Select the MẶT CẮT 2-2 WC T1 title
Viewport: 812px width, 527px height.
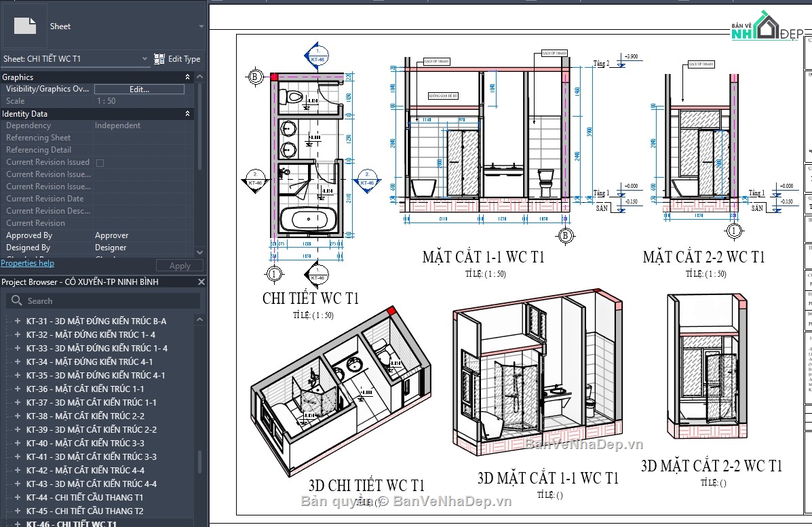click(703, 257)
